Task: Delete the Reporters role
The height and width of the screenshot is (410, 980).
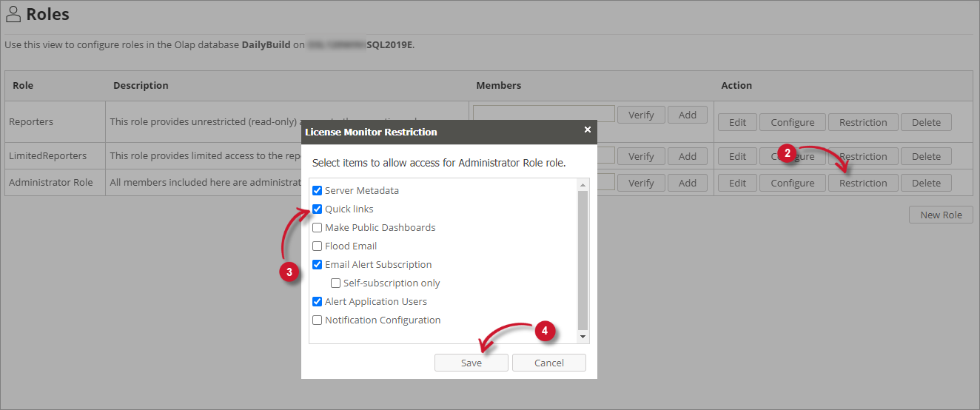Action: pos(926,122)
